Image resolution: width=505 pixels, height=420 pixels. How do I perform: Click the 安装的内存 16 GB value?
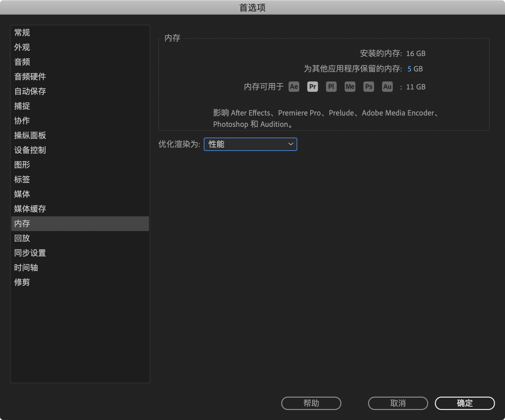[416, 53]
